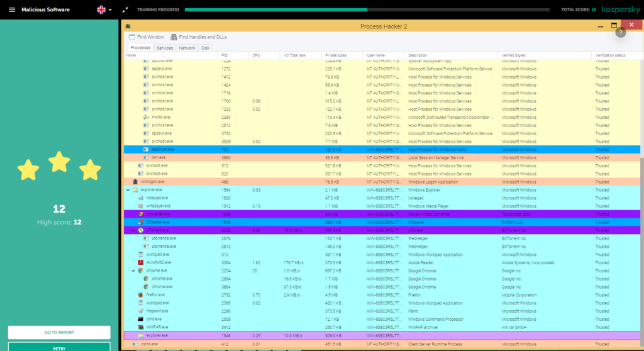This screenshot has width=644, height=351.
Task: Sort by the Verification status column
Action: point(618,55)
